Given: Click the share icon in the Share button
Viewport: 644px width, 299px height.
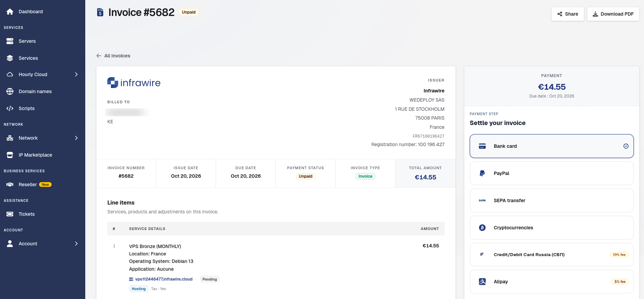Looking at the screenshot, I should [x=560, y=14].
